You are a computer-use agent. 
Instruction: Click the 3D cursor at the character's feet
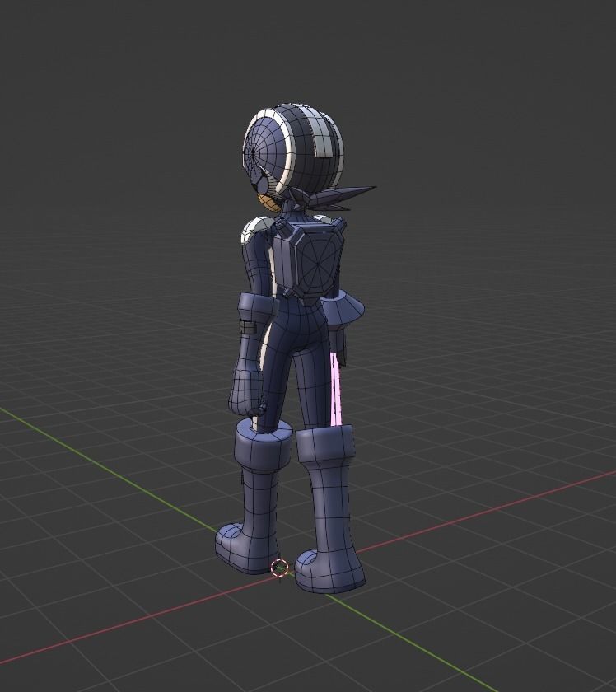point(279,568)
